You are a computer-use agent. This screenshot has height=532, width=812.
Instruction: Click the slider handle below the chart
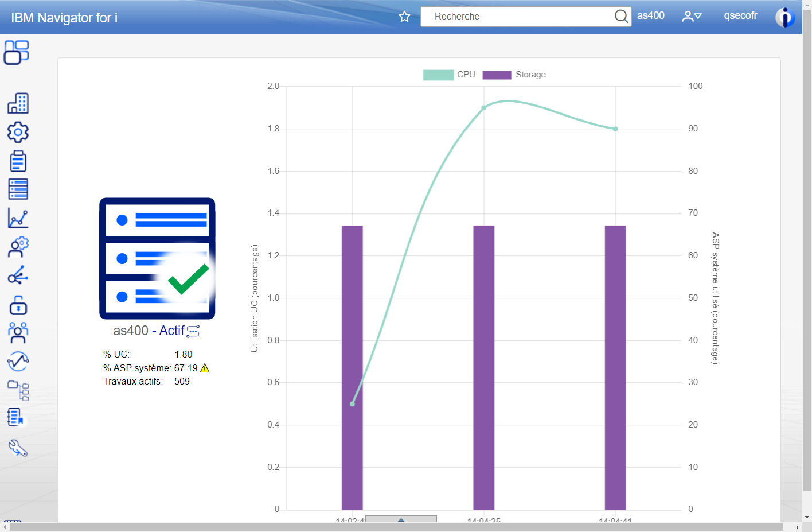(x=401, y=519)
